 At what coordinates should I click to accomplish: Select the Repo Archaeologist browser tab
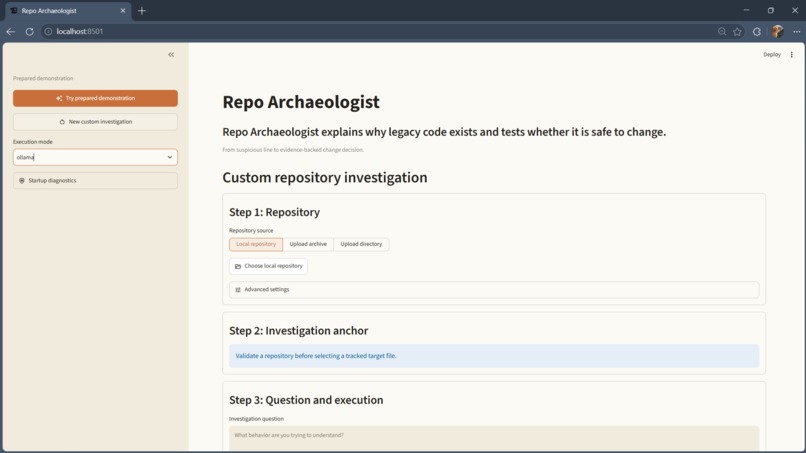[68, 11]
